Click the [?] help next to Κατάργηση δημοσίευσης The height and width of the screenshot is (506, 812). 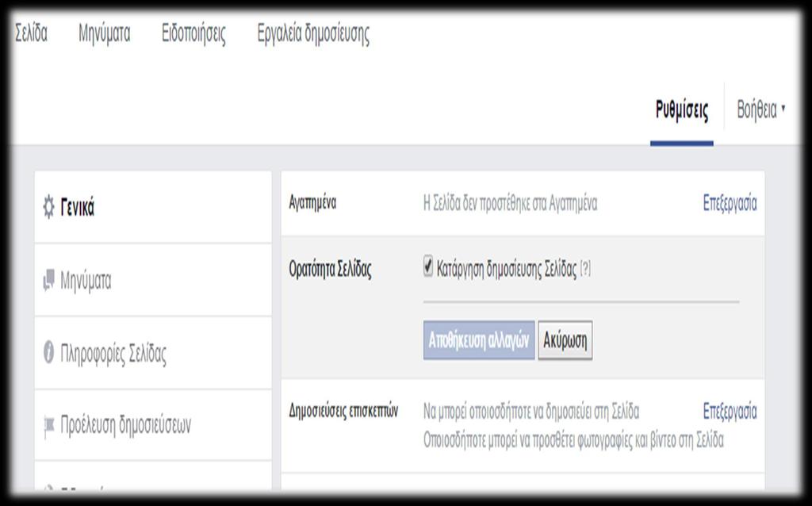[x=585, y=269]
